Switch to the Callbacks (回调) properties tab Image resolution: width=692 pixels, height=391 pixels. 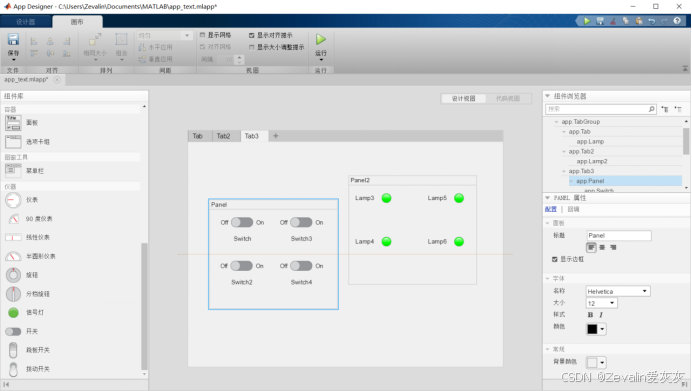tap(573, 209)
